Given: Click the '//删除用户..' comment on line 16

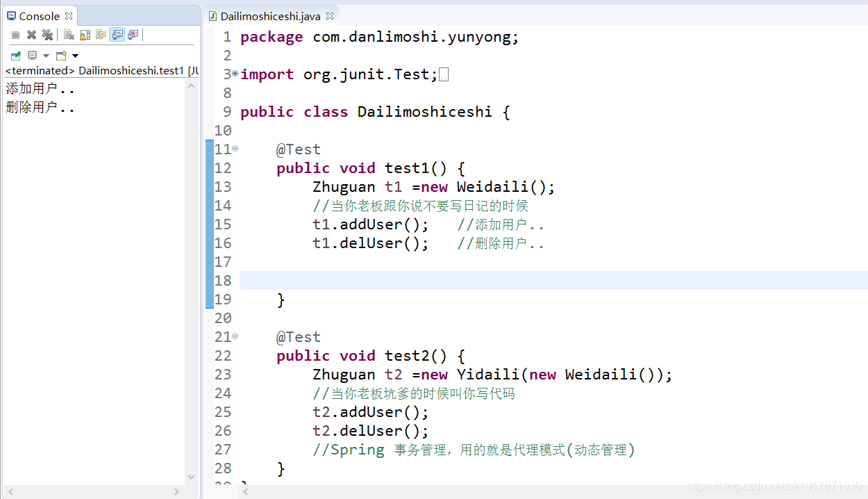Looking at the screenshot, I should (501, 243).
